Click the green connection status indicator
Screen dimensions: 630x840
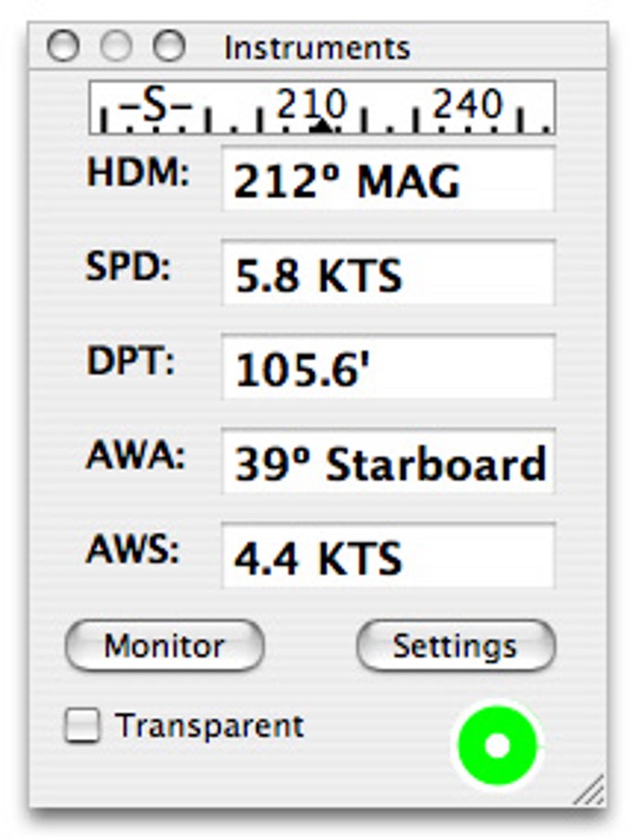coord(498,745)
